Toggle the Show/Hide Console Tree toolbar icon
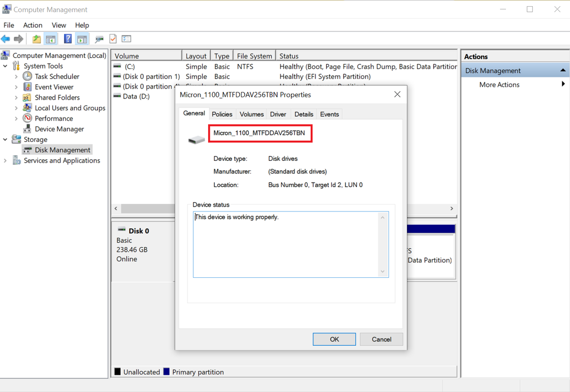 51,38
